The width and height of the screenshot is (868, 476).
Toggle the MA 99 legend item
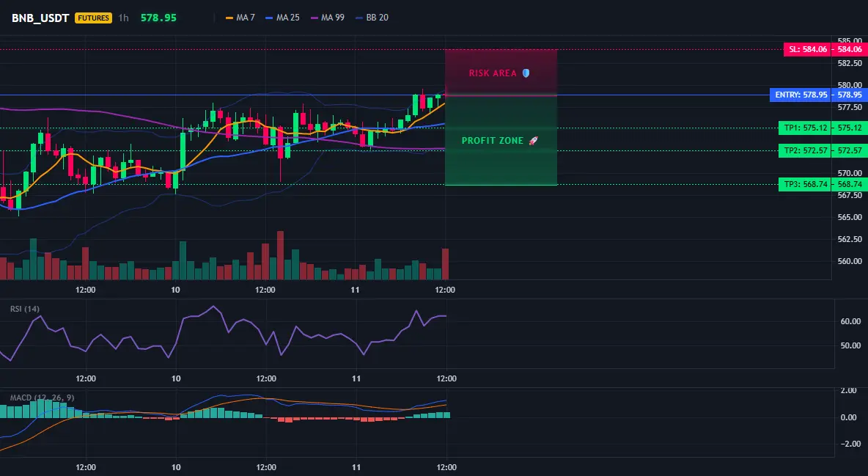[327, 18]
